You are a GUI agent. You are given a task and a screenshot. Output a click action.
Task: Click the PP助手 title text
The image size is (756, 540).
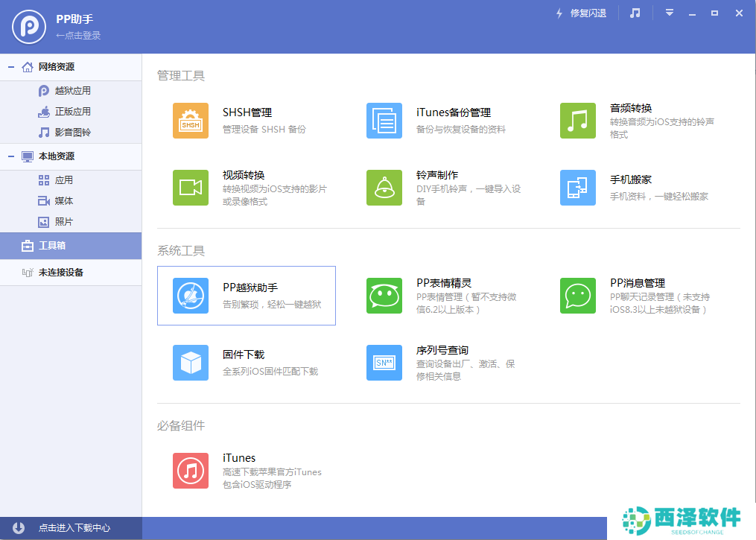coord(74,19)
